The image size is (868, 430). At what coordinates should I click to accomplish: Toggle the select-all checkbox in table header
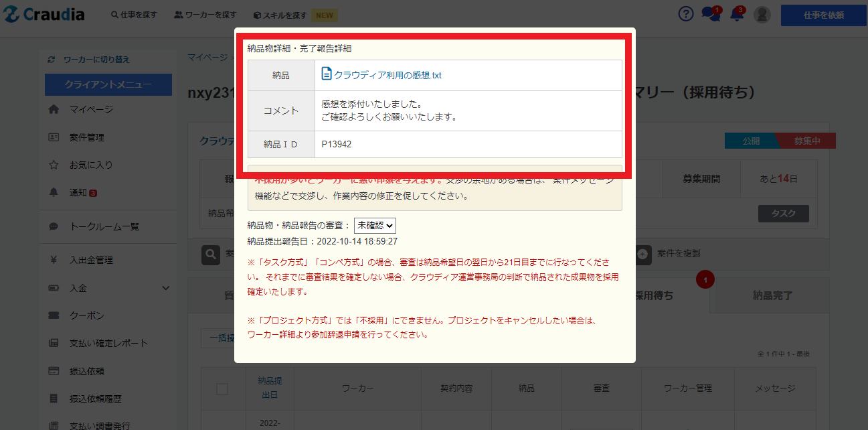coord(222,388)
